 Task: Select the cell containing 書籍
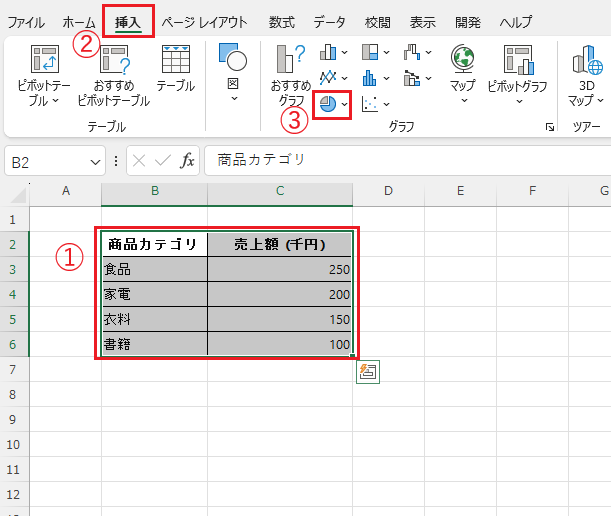click(155, 344)
